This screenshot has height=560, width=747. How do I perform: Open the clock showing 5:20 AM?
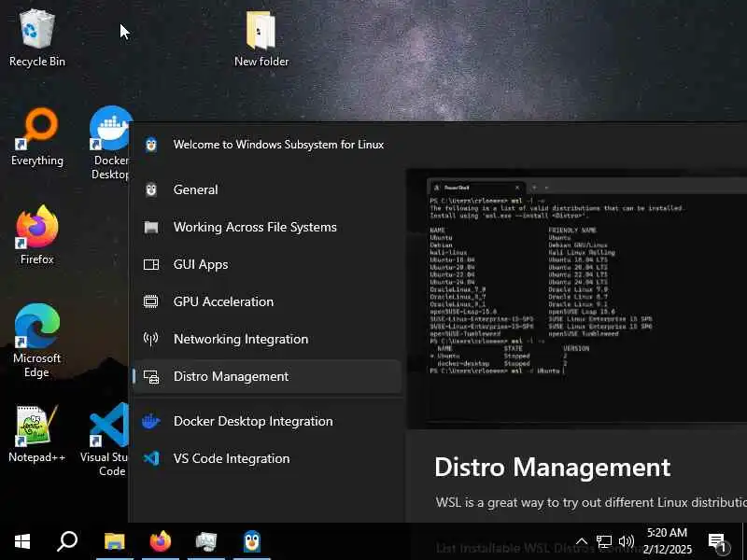click(667, 541)
